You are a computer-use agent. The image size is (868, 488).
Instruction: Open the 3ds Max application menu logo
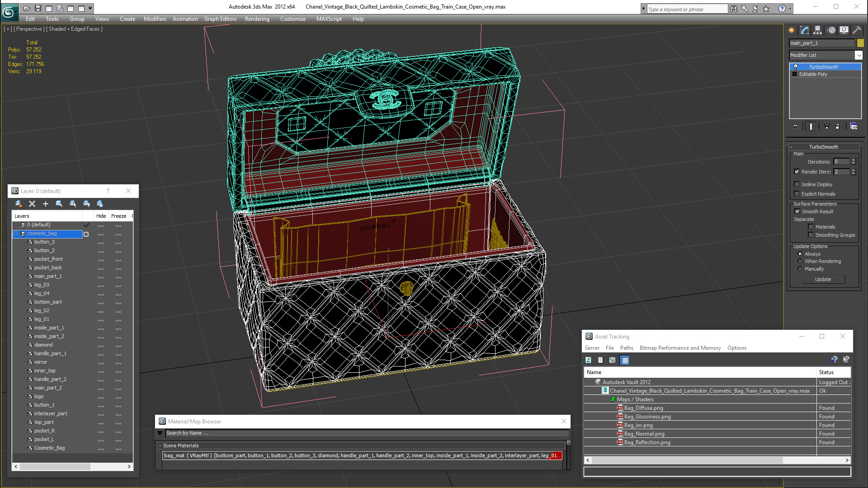pyautogui.click(x=9, y=12)
